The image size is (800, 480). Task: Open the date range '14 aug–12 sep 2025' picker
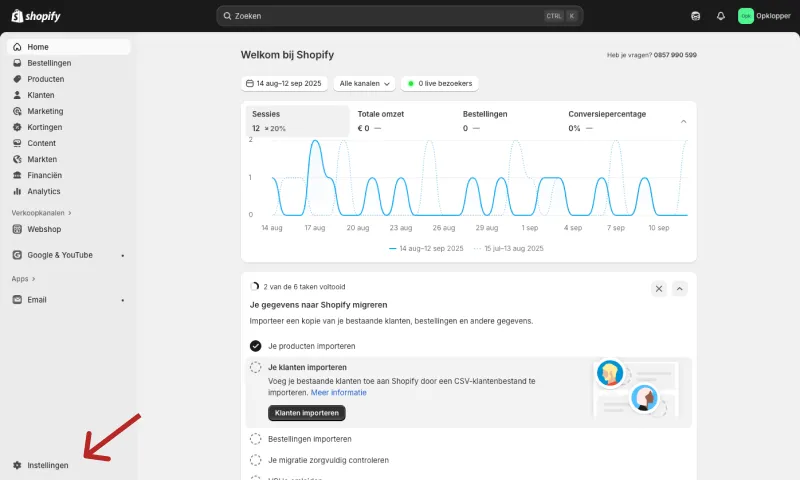coord(284,83)
